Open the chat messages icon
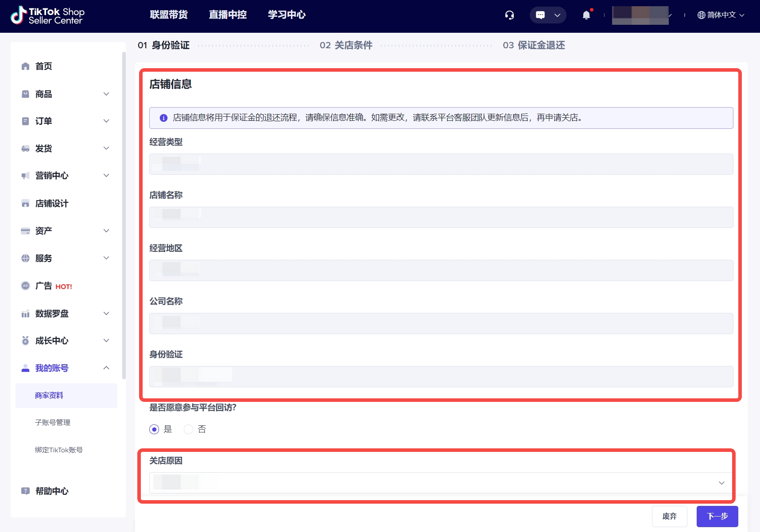 [540, 15]
